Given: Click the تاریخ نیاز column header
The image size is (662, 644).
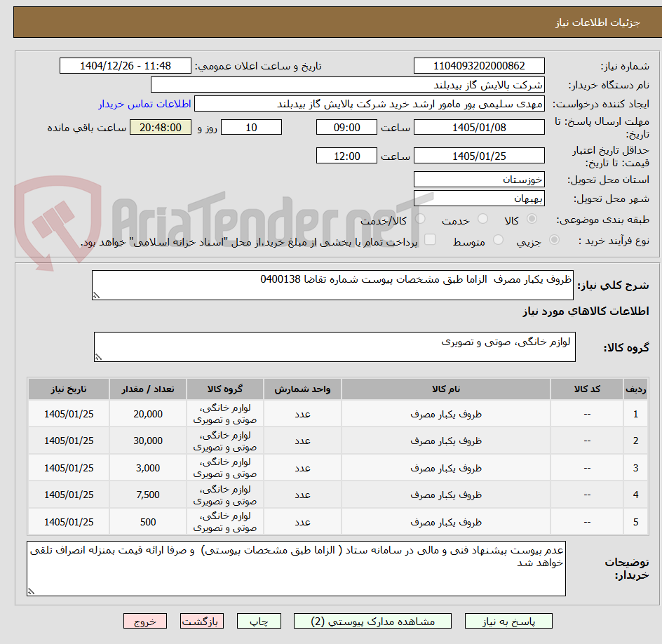Looking at the screenshot, I should click(x=69, y=389).
